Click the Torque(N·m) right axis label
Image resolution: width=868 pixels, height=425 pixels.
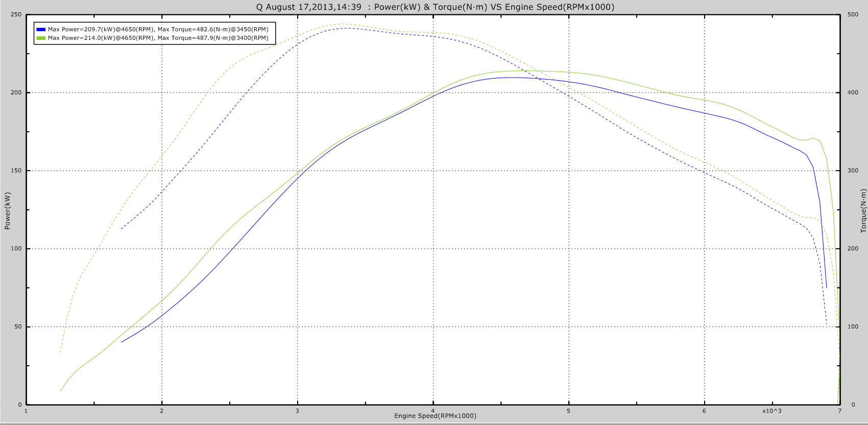(x=863, y=210)
